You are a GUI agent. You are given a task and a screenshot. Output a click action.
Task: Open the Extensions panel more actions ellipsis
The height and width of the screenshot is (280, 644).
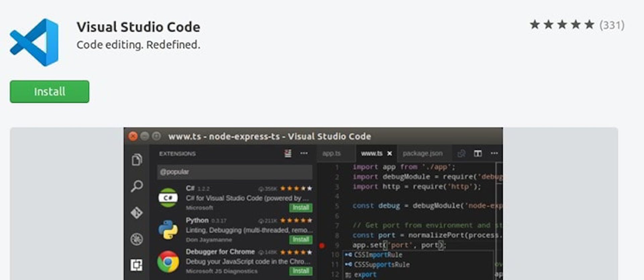304,153
